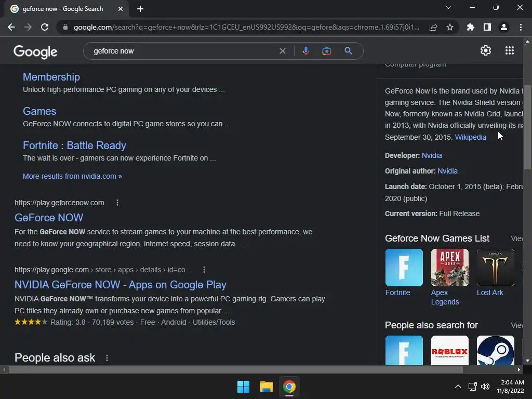Click the Chrome taskbar icon
The height and width of the screenshot is (399, 532).
[289, 387]
